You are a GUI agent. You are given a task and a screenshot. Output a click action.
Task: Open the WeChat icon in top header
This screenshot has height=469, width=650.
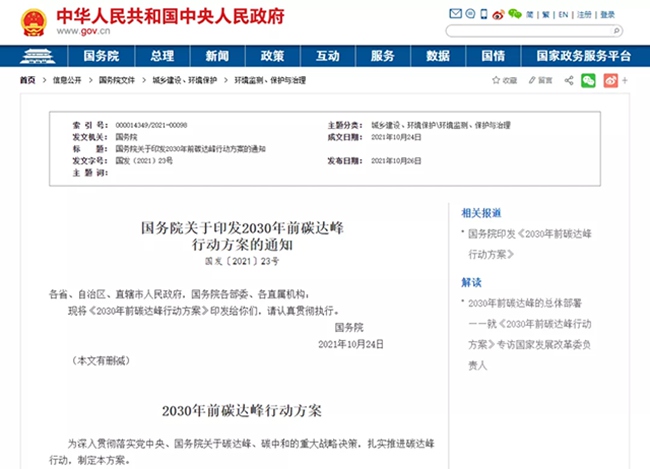click(x=514, y=15)
